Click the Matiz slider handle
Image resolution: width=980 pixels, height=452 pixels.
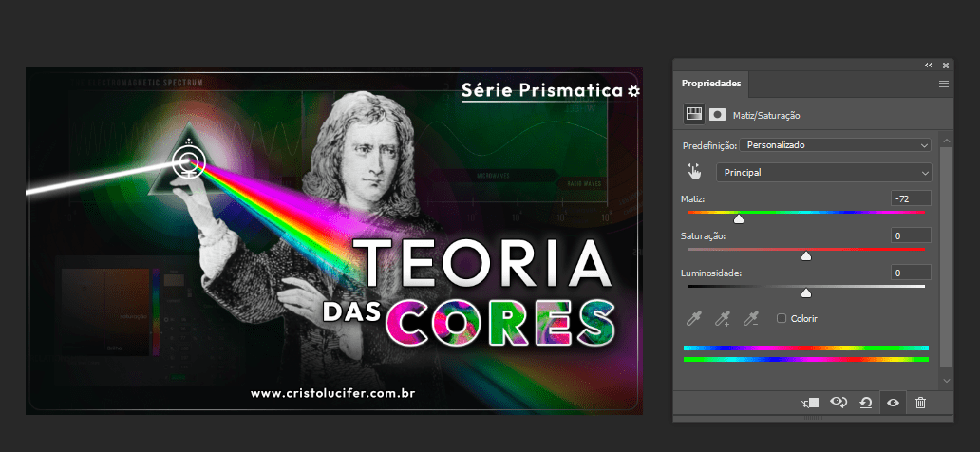739,218
